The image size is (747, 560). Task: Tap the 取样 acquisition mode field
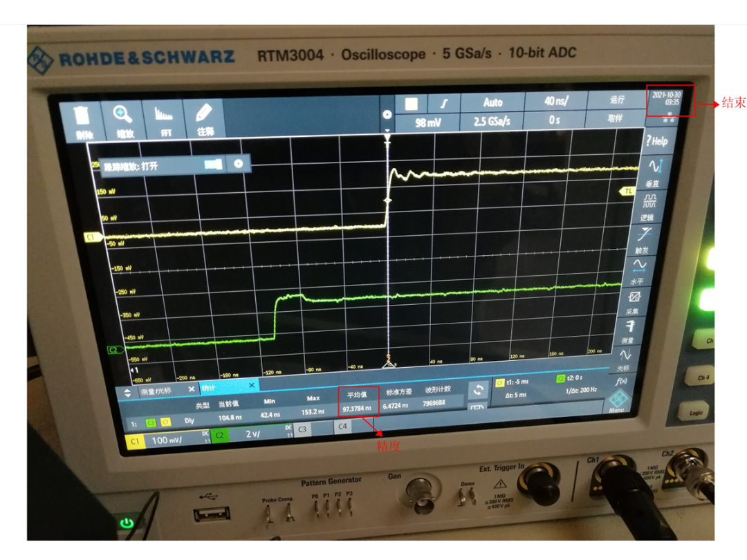click(615, 118)
